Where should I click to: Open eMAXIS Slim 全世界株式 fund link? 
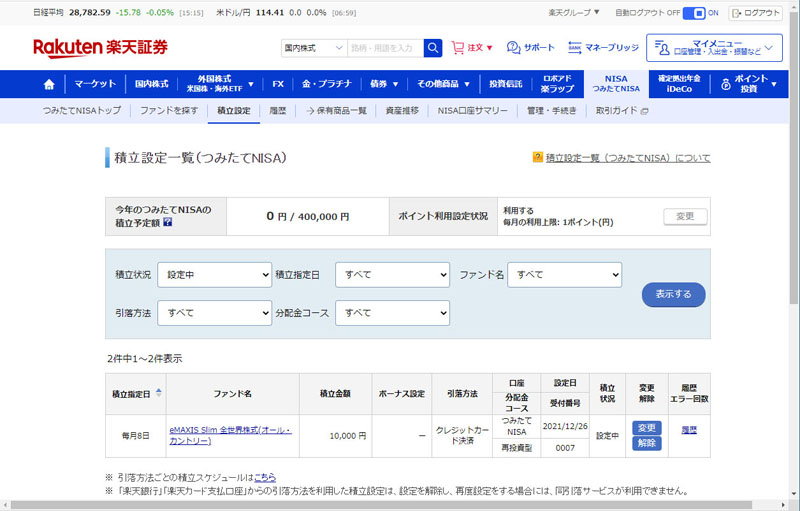point(229,436)
